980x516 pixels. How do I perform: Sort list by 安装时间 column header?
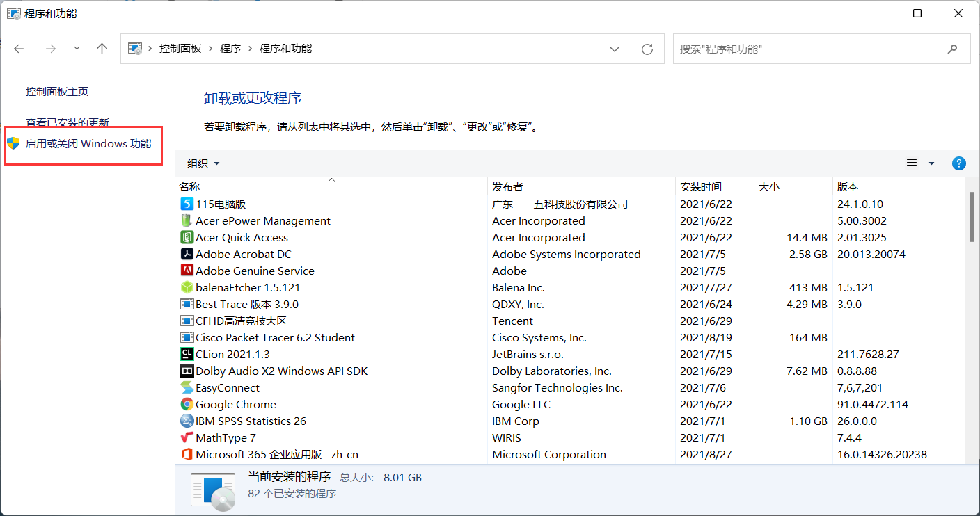coord(701,187)
